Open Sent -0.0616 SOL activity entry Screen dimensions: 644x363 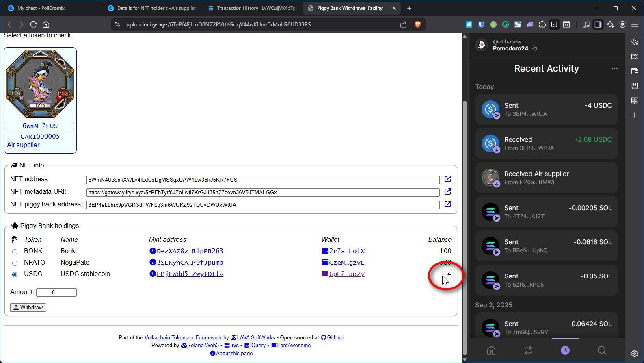(547, 246)
